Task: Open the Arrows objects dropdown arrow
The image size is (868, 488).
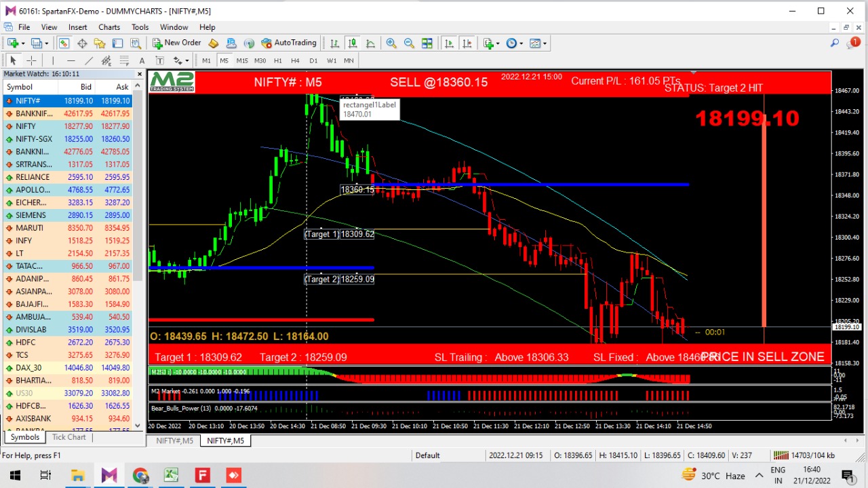Action: 186,60
